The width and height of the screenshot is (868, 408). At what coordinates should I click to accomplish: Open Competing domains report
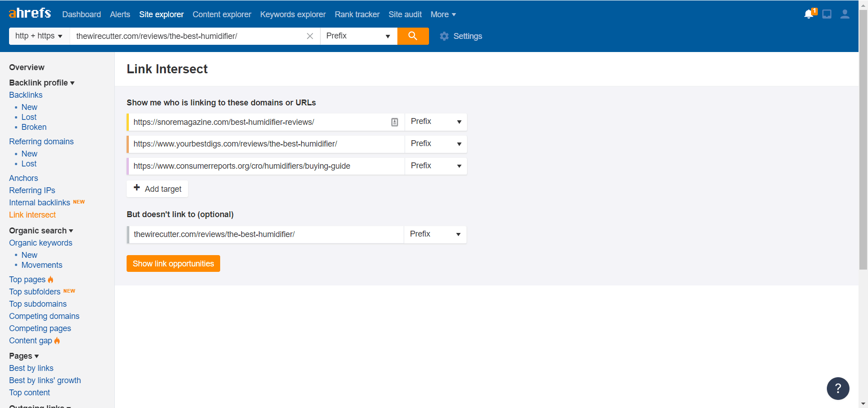(x=44, y=316)
